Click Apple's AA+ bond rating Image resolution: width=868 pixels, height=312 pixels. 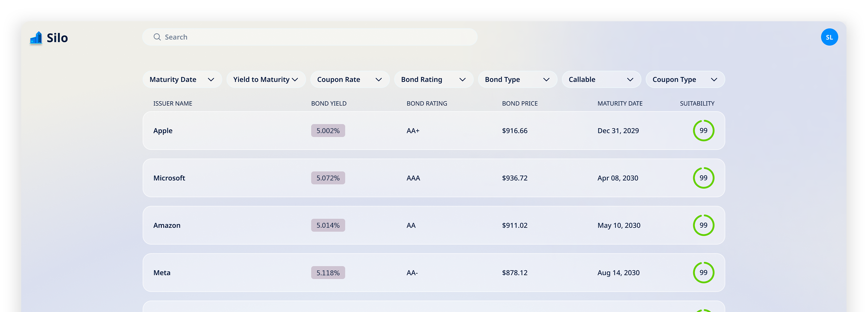coord(413,131)
